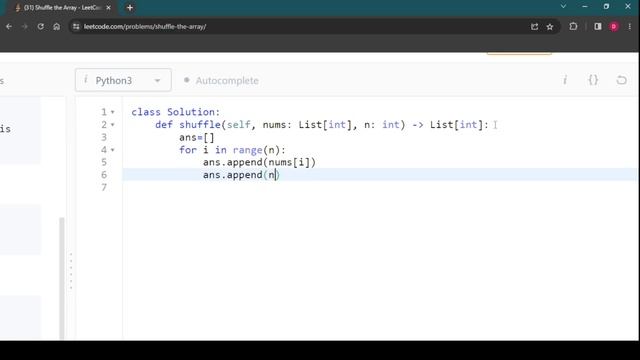Viewport: 640px width, 360px height.
Task: Click on 'ans=[]' in line 3
Action: [197, 138]
